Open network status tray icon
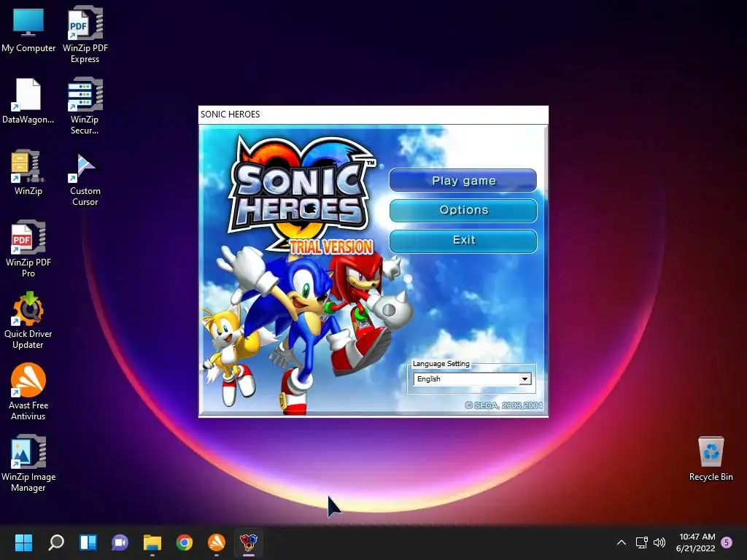The width and height of the screenshot is (747, 560). [x=641, y=542]
